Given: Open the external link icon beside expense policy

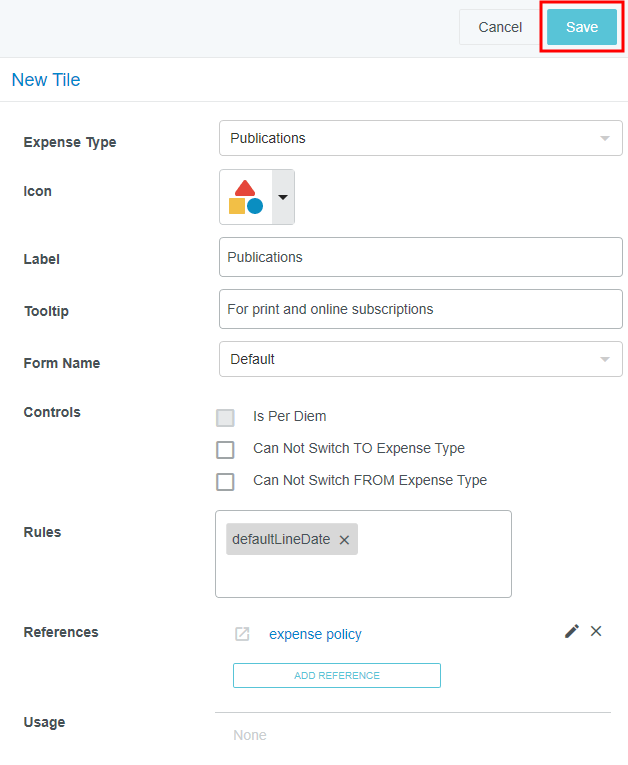Looking at the screenshot, I should [x=242, y=634].
